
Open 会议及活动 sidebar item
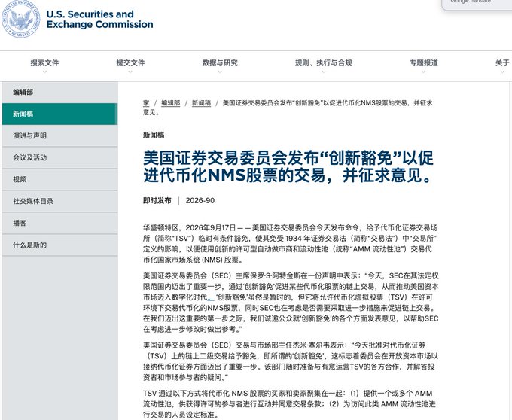pyautogui.click(x=59, y=157)
